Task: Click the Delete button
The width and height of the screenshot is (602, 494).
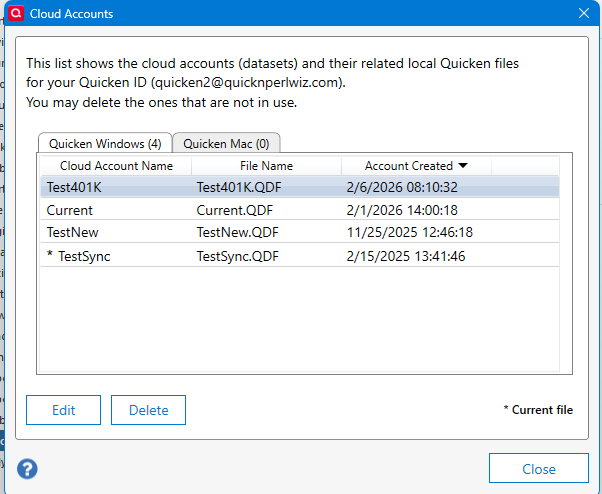Action: tap(149, 410)
